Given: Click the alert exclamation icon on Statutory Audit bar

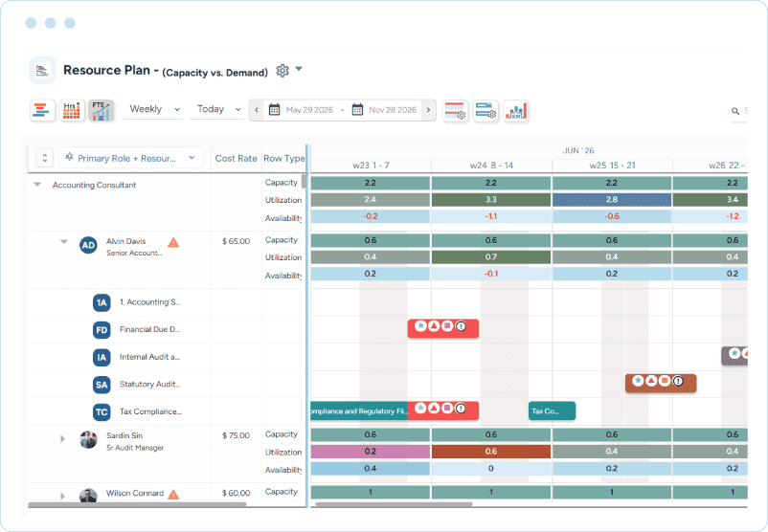Looking at the screenshot, I should click(x=678, y=381).
